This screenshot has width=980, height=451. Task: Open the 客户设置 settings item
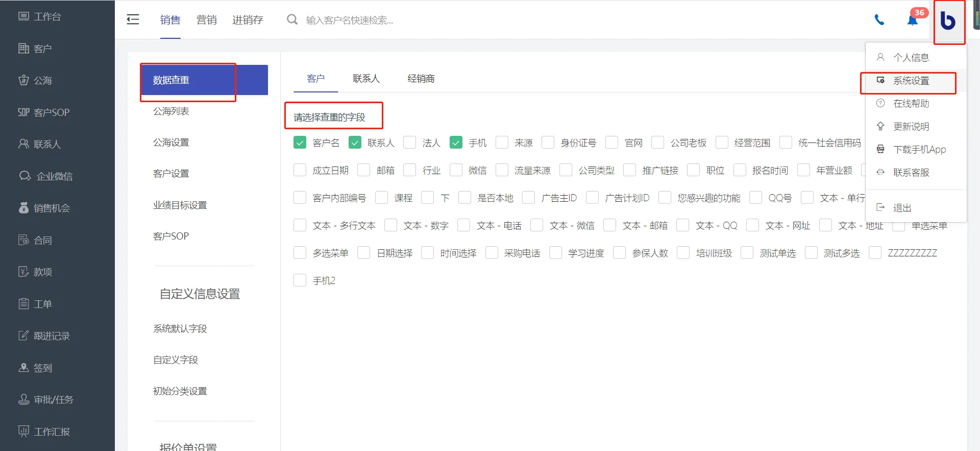pos(171,174)
